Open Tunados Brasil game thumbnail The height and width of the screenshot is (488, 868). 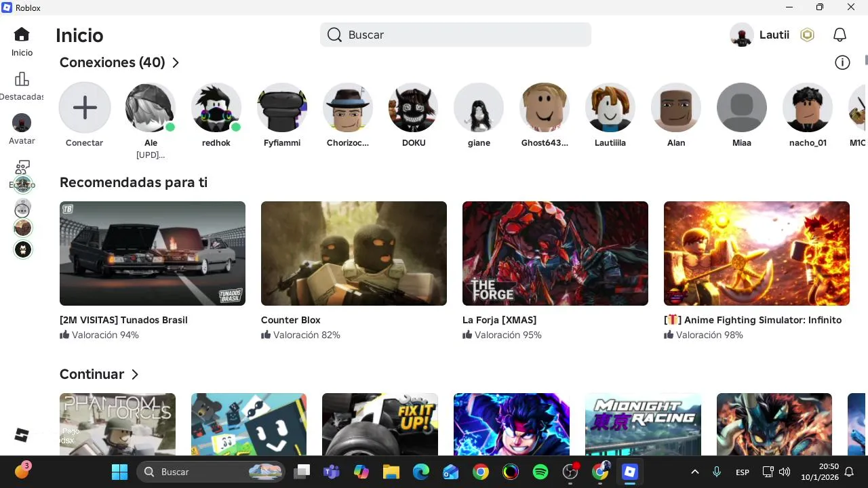[x=153, y=253]
